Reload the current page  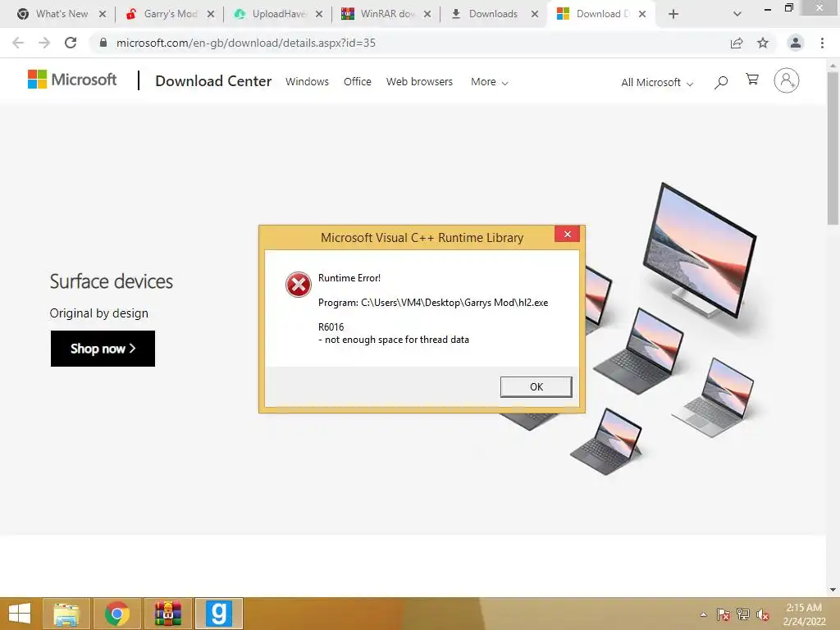point(71,43)
